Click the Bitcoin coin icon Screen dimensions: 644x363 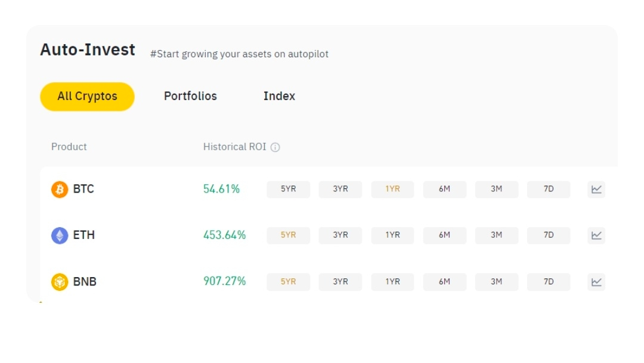point(60,190)
